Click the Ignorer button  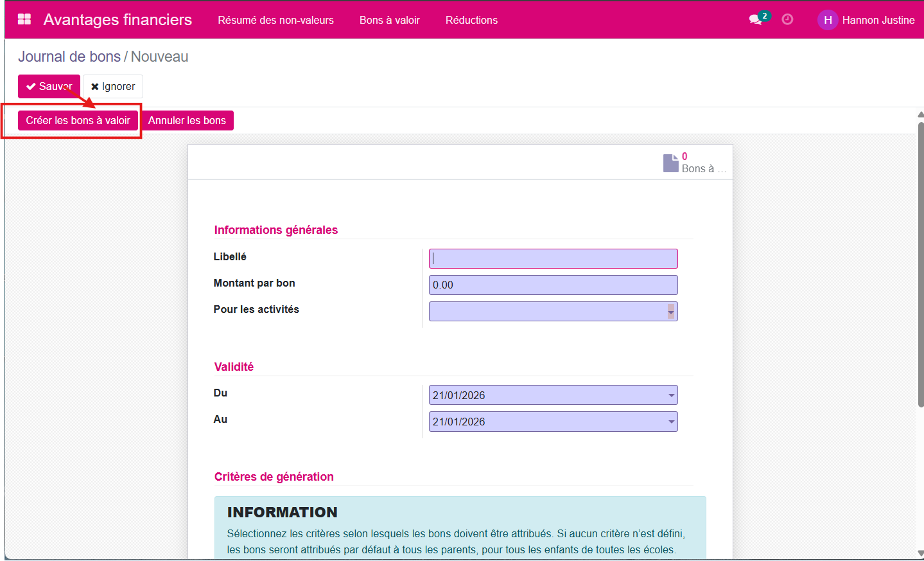(113, 86)
